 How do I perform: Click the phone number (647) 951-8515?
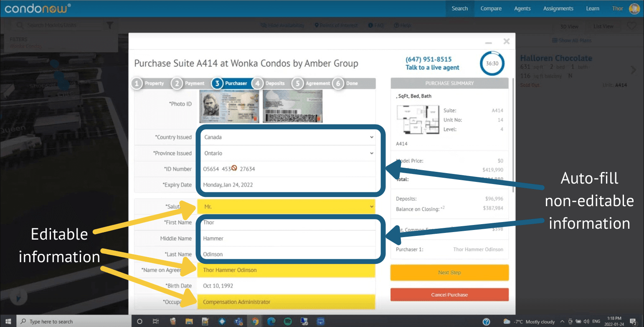click(428, 59)
